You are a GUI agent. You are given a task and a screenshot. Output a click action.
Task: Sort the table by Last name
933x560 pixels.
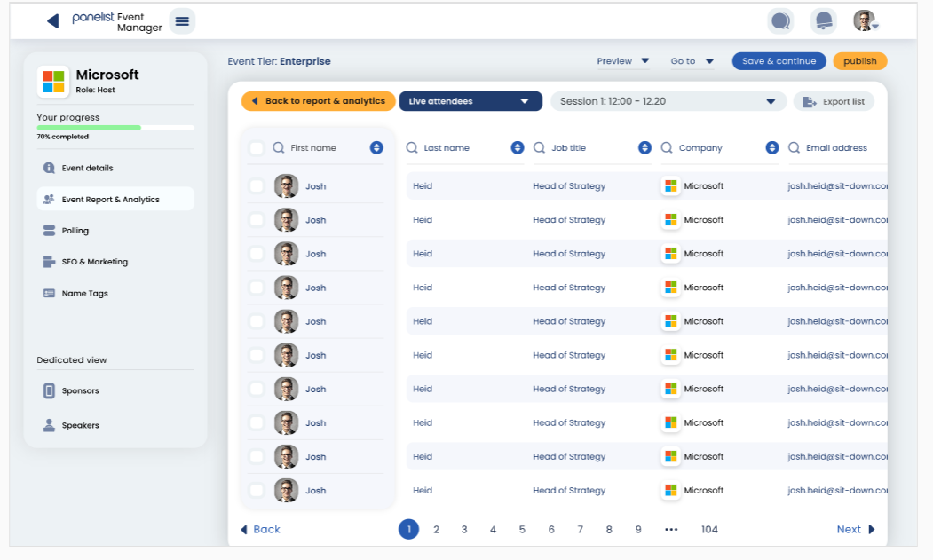tap(517, 147)
